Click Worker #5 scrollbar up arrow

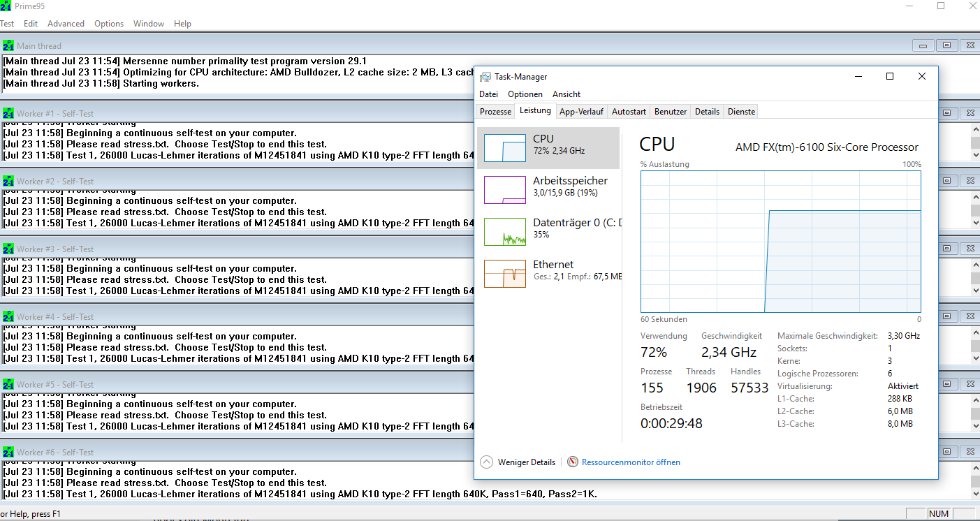(975, 399)
